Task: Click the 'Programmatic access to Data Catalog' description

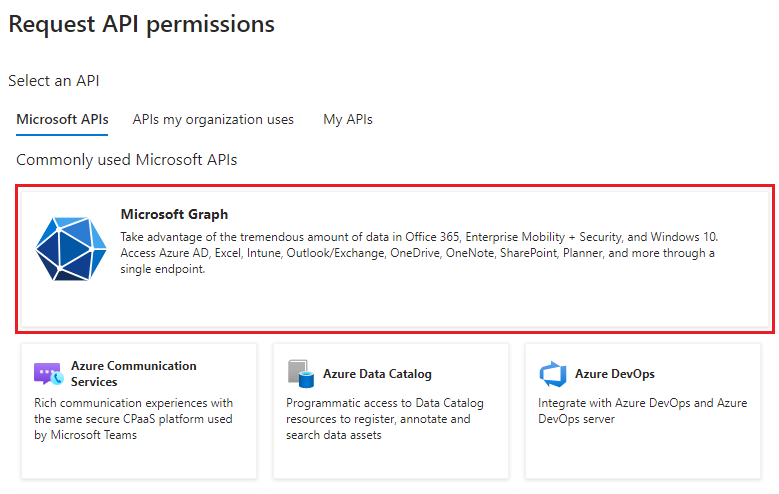Action: tap(385, 419)
